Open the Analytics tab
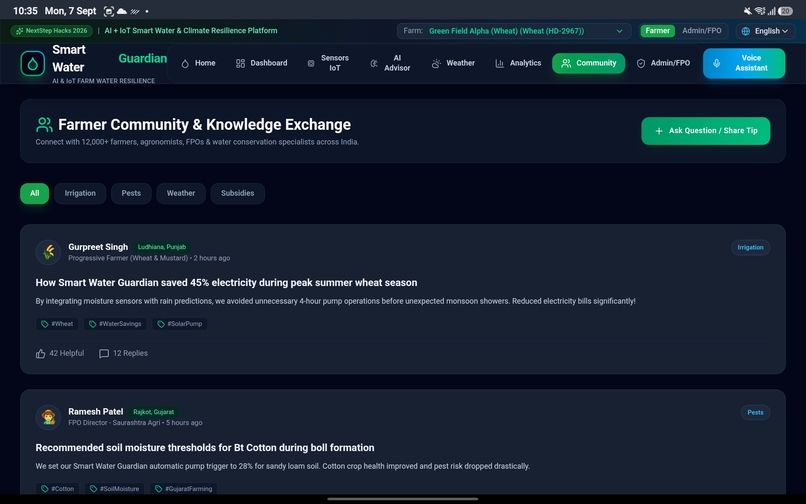 tap(518, 63)
